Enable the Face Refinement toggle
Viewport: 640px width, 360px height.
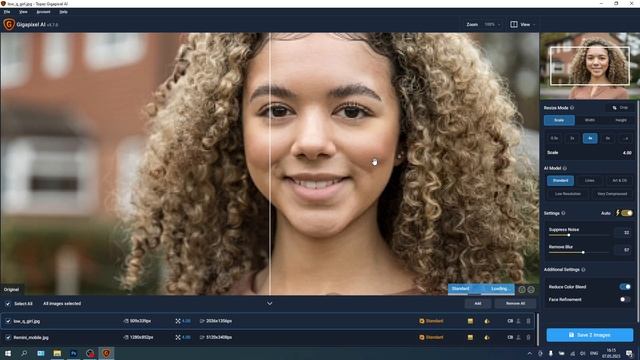click(625, 300)
